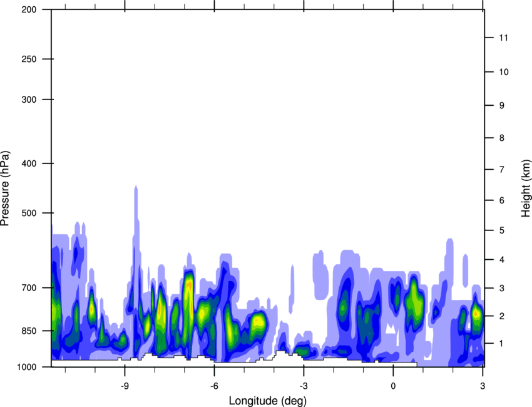Click the 400 pressure tick label

29,163
